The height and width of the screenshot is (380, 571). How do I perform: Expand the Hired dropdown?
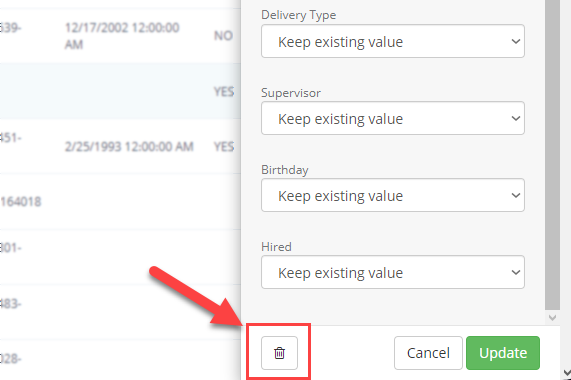pos(393,272)
